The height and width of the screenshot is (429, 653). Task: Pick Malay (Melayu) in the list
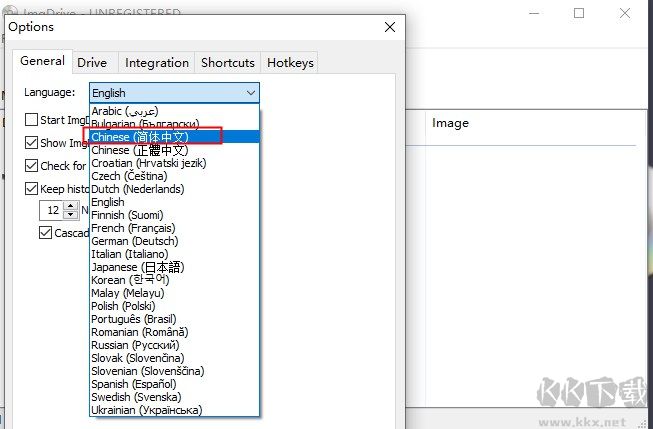[x=174, y=293]
